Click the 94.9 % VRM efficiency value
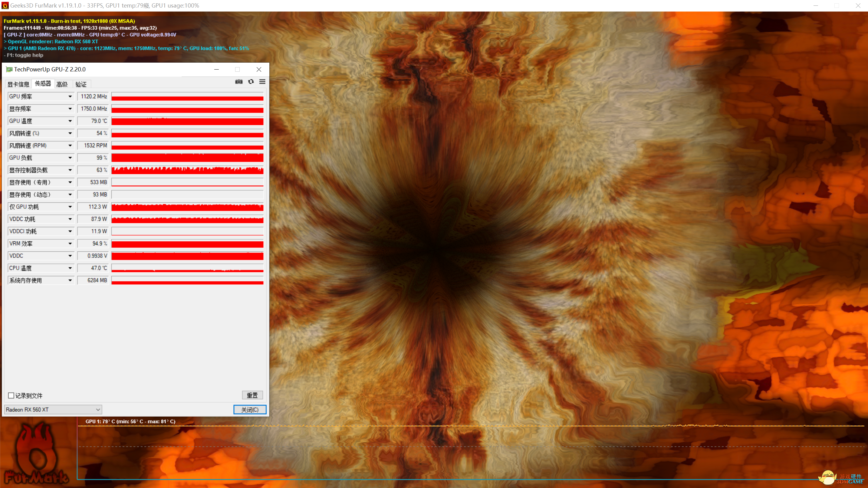This screenshot has width=868, height=488. pyautogui.click(x=93, y=244)
